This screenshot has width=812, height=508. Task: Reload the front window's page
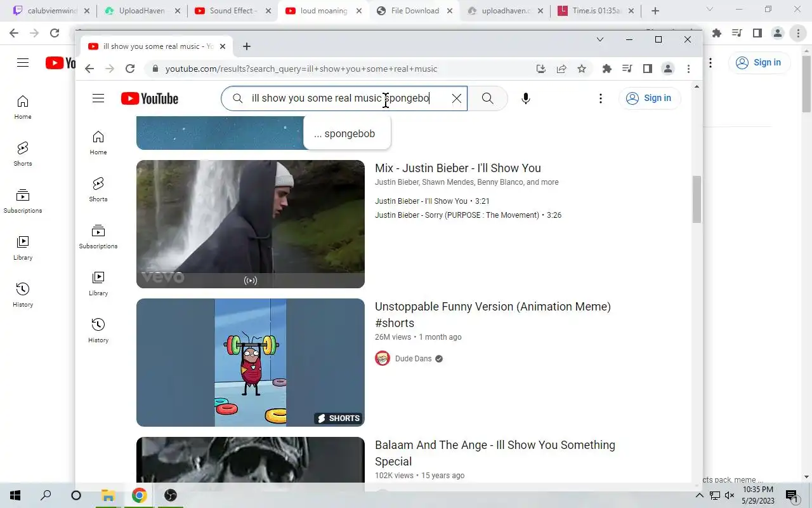[130, 69]
